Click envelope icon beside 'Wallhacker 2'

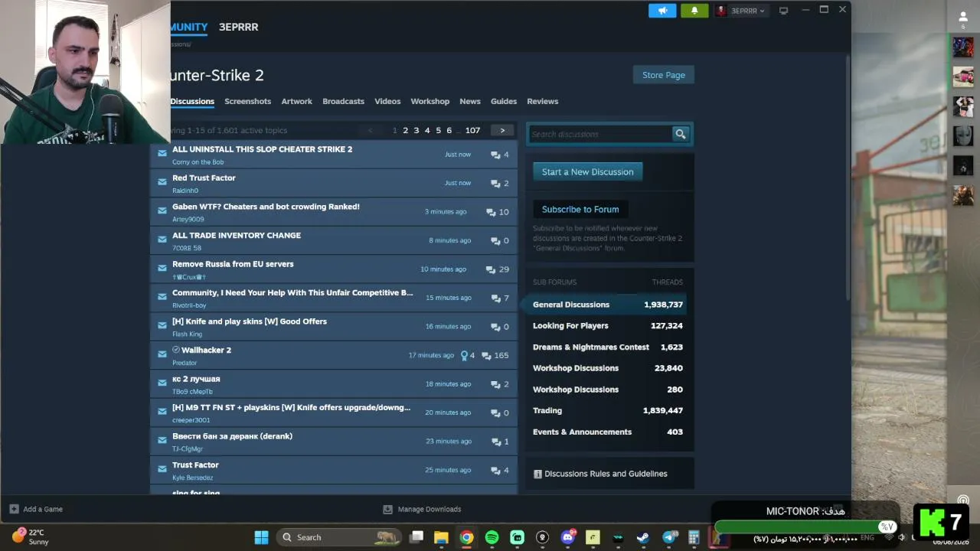162,354
